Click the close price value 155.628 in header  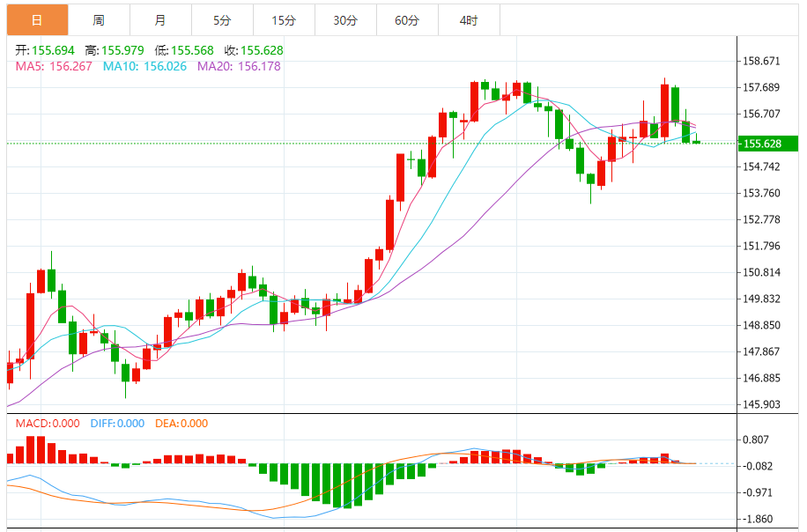pyautogui.click(x=262, y=50)
